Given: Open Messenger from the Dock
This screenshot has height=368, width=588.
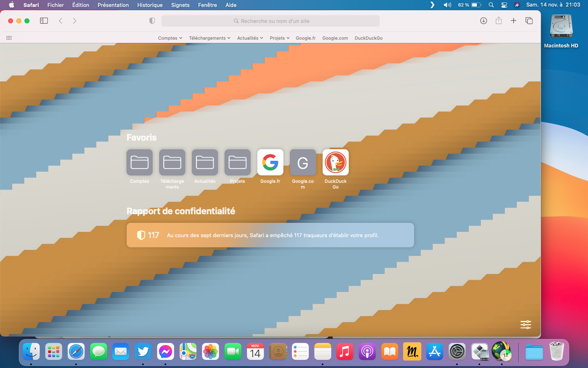Looking at the screenshot, I should [x=165, y=351].
